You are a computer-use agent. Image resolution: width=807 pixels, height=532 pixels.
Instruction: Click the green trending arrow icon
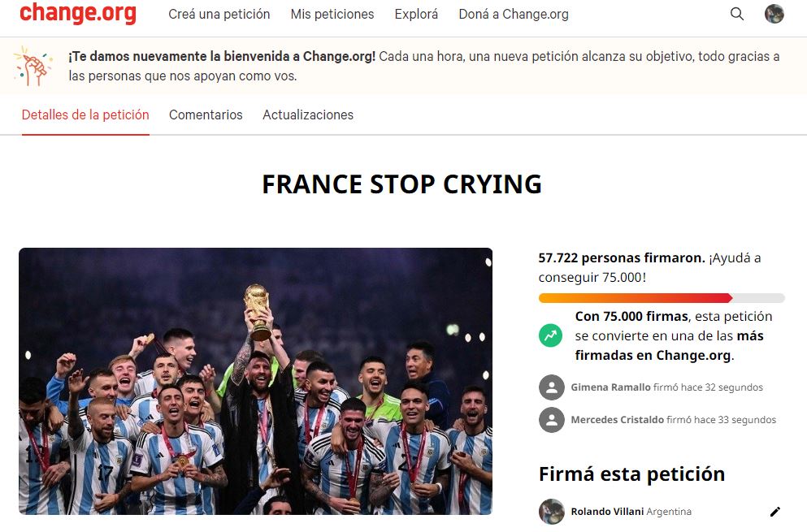(x=551, y=335)
